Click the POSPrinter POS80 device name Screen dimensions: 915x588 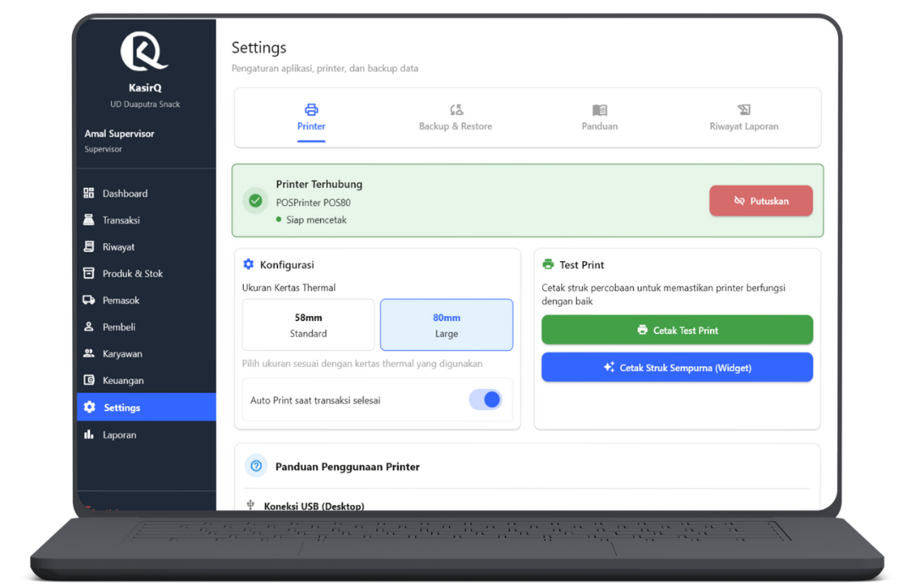click(313, 202)
